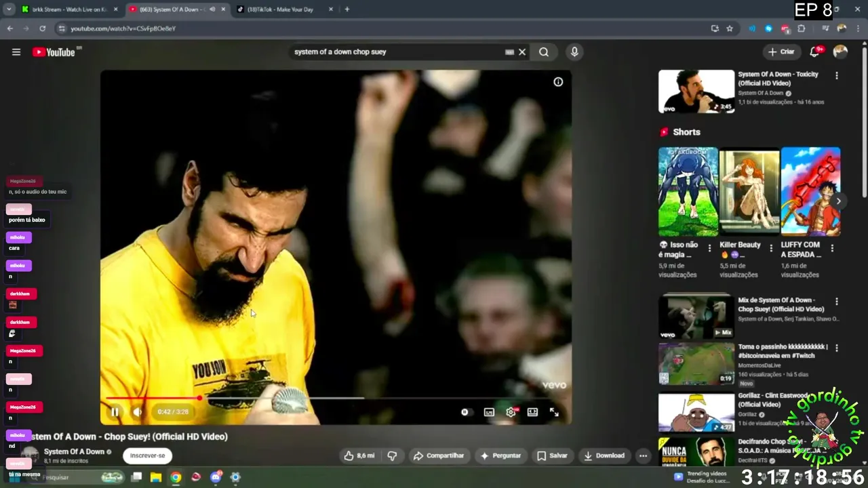The height and width of the screenshot is (488, 868).
Task: Share the video via Compartilhar
Action: [439, 455]
